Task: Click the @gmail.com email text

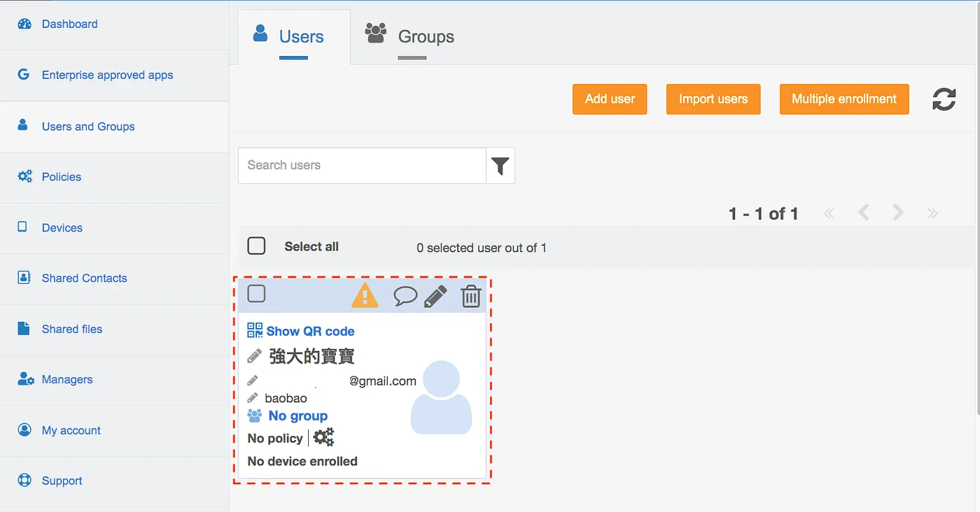Action: tap(383, 381)
